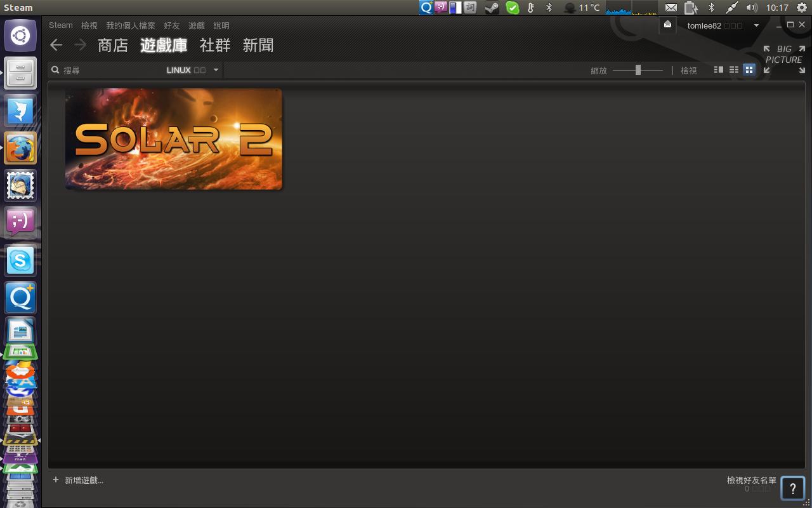Open the system gear session menu
This screenshot has width=812, height=508.
[802, 8]
